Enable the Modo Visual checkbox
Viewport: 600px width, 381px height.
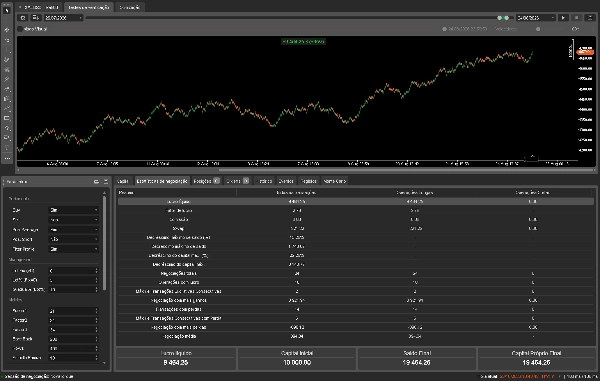(20, 29)
